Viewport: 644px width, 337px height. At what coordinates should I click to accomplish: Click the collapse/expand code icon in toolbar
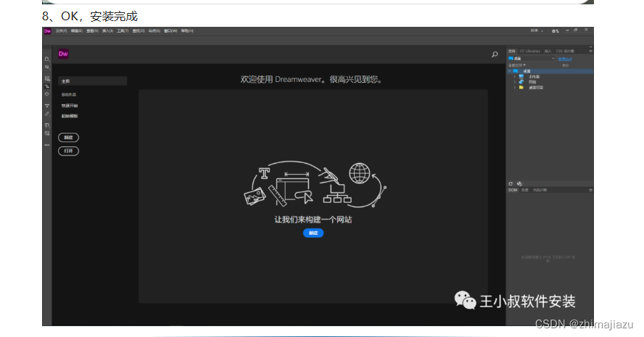[x=47, y=106]
